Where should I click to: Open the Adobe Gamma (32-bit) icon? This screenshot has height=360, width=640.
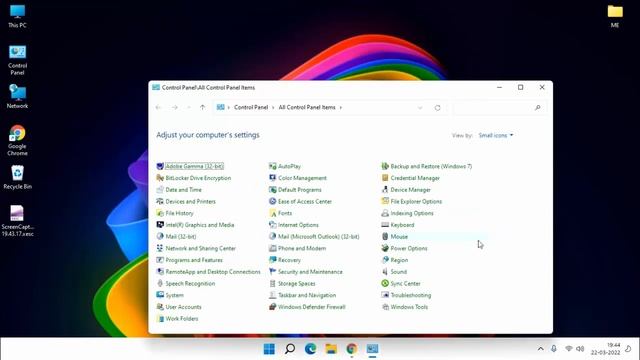pos(160,166)
